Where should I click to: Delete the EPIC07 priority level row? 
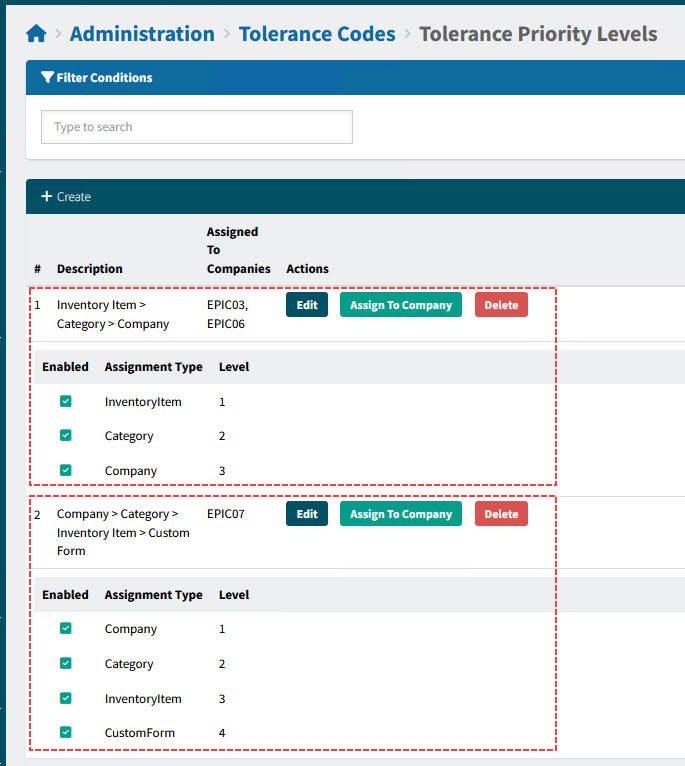[501, 514]
